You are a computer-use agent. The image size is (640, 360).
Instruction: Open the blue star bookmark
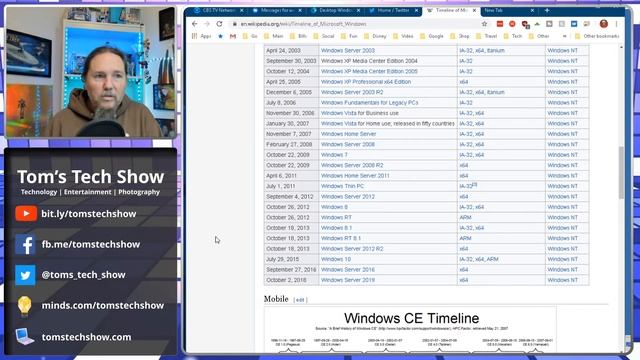tap(220, 36)
